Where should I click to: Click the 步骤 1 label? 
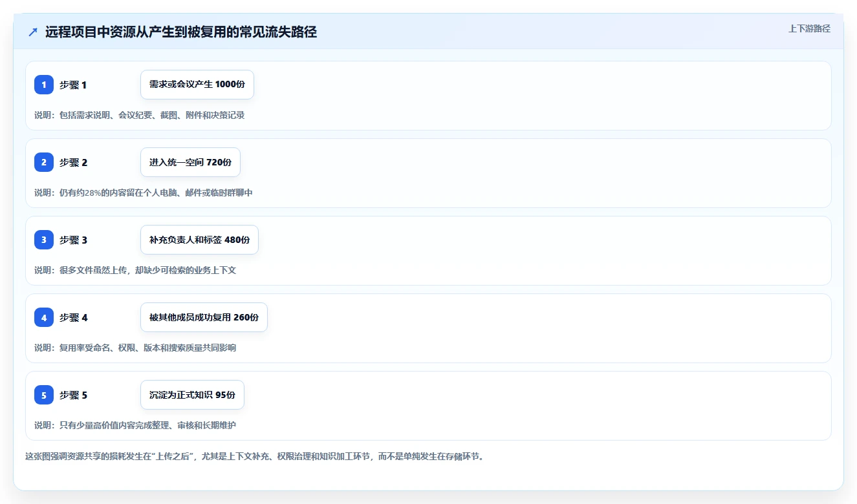click(73, 85)
